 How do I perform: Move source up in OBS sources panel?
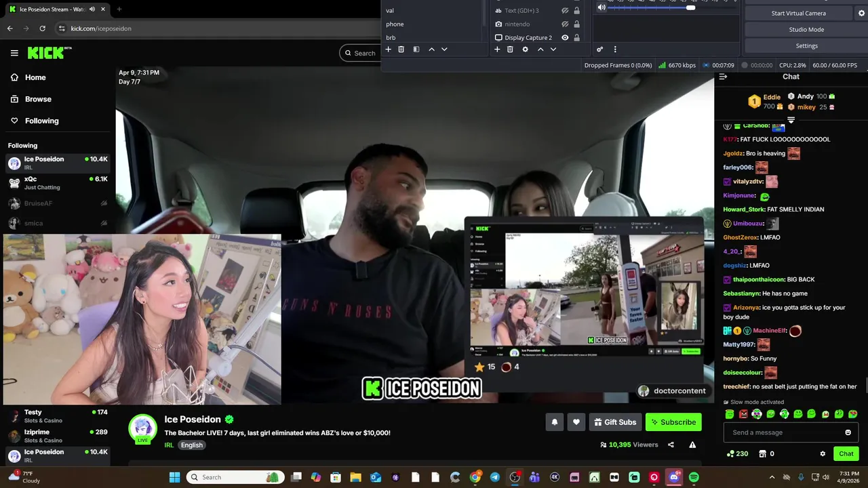(x=540, y=49)
